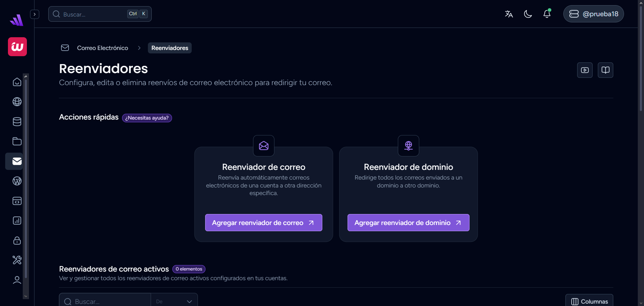This screenshot has width=644, height=306.
Task: Click the top Buscar search field
Action: click(93, 14)
